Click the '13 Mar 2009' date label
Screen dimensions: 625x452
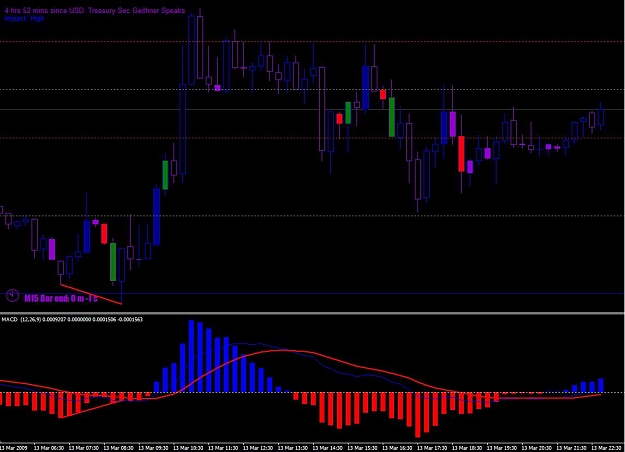pos(14,448)
